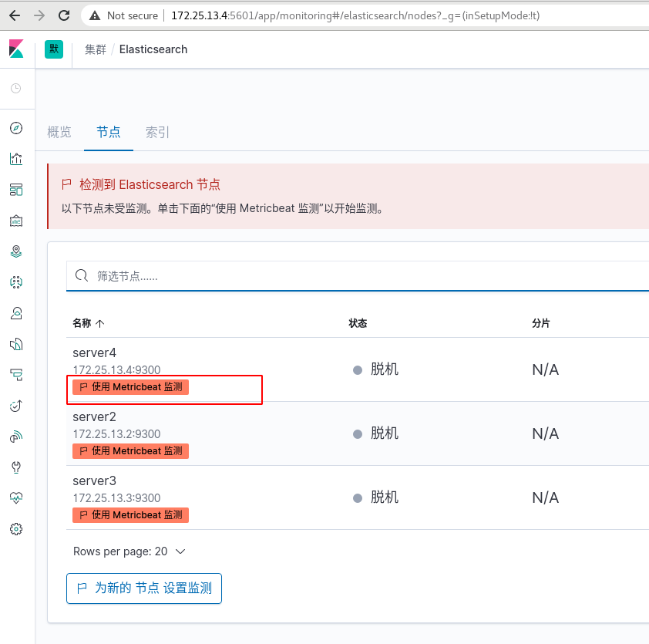Click 使用 Metricbeat 监测 for server2

(x=130, y=451)
